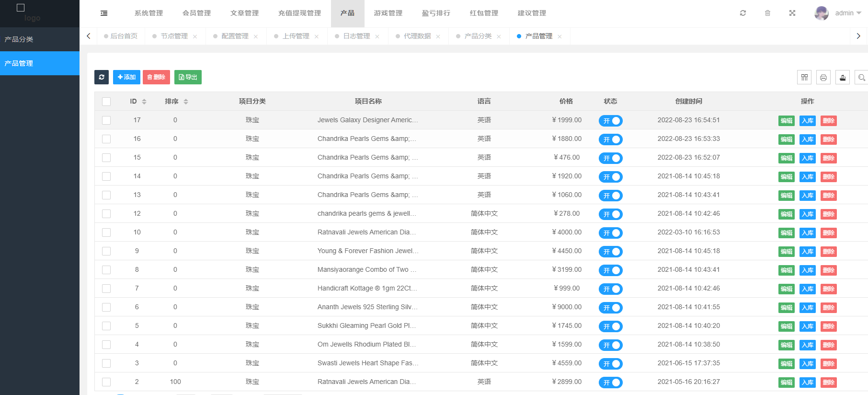Turn off the status switch for ID 12
Viewport: 868px width, 395px height.
(x=610, y=214)
